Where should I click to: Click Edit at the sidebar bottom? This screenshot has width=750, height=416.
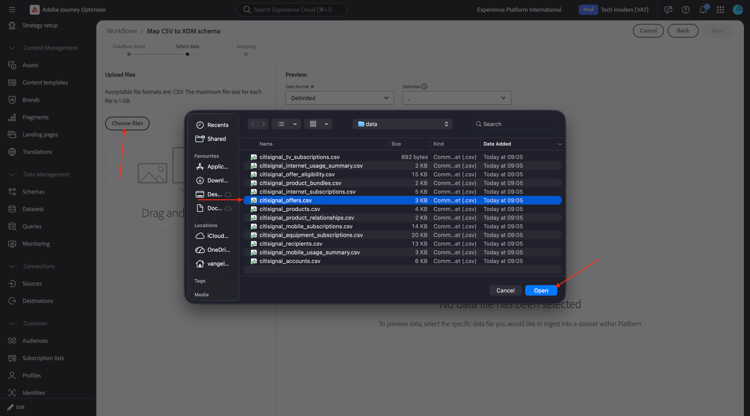click(x=16, y=407)
